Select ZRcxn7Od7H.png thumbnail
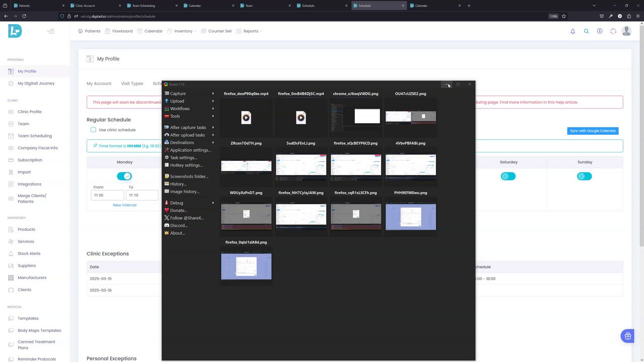The height and width of the screenshot is (362, 644). [246, 167]
